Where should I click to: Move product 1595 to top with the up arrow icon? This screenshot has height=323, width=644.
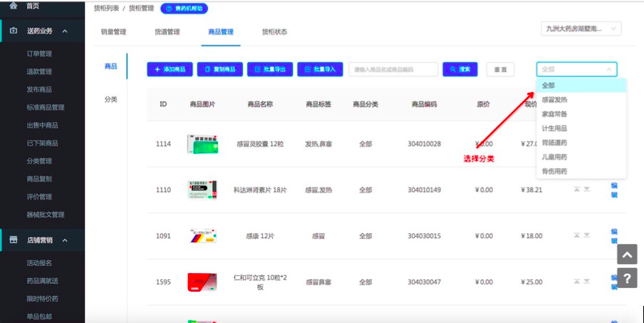(576, 281)
